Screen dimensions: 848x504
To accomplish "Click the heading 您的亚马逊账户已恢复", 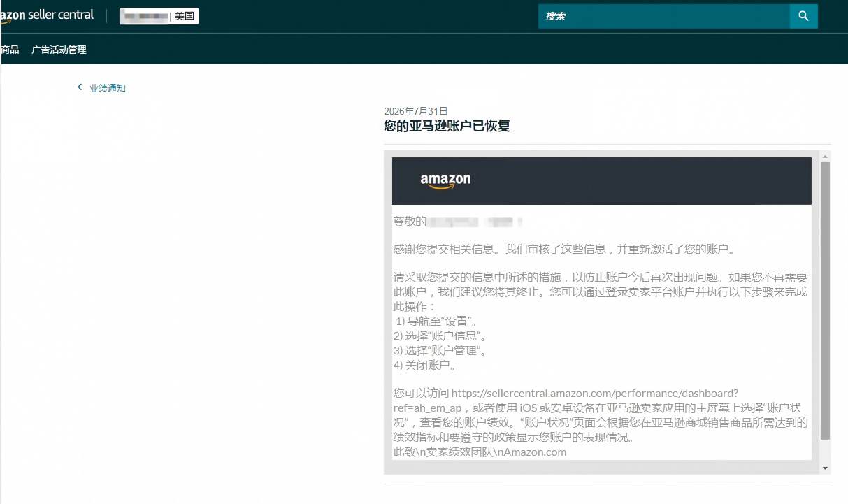I will 447,126.
